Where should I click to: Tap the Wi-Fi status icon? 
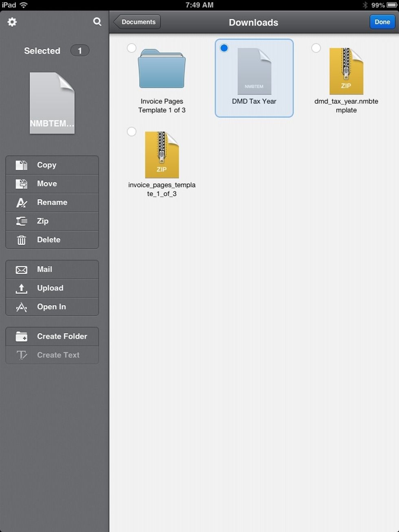(24, 5)
